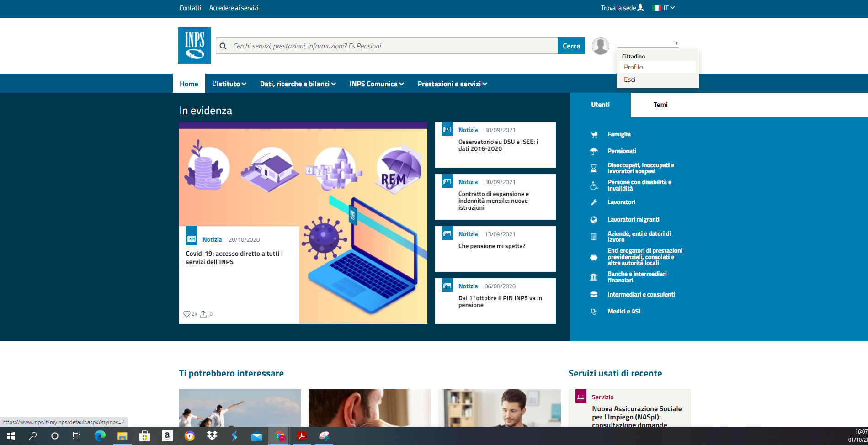Screen dimensions: 868x445
Task: Open File Explorer from the taskbar
Action: coord(122,436)
